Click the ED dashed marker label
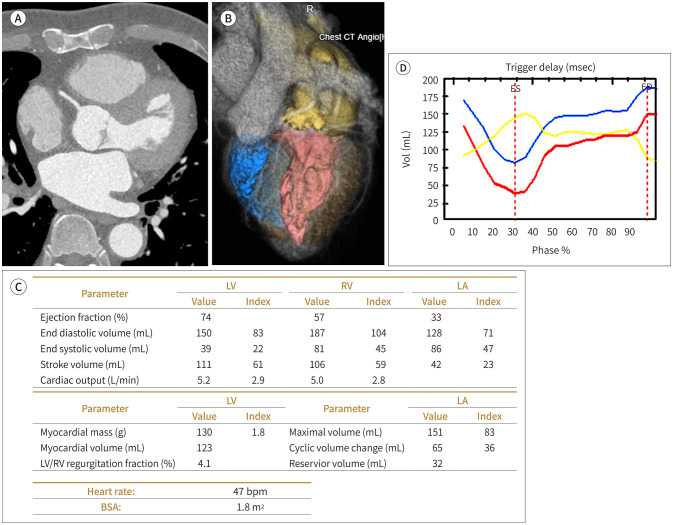 (x=646, y=87)
